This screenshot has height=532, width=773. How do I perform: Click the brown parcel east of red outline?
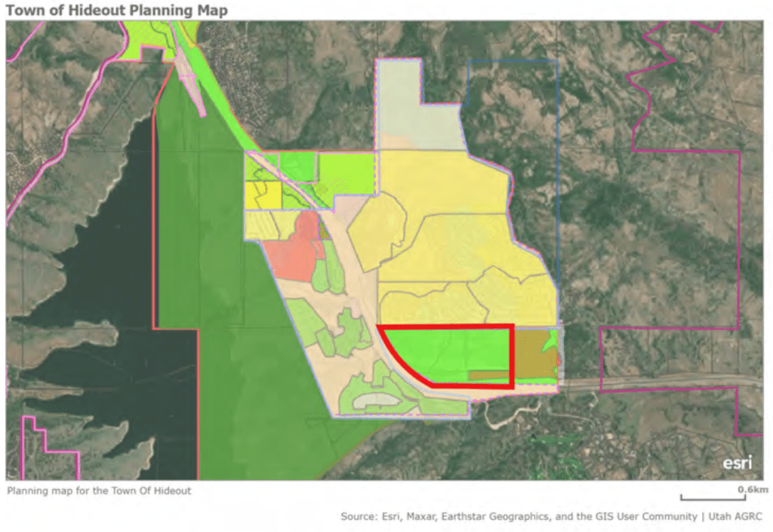[534, 353]
